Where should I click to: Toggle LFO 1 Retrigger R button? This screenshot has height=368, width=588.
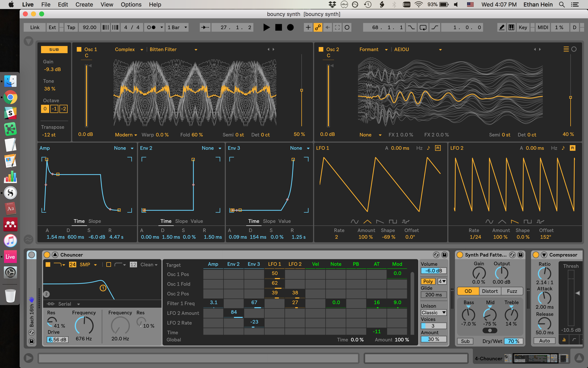click(438, 148)
